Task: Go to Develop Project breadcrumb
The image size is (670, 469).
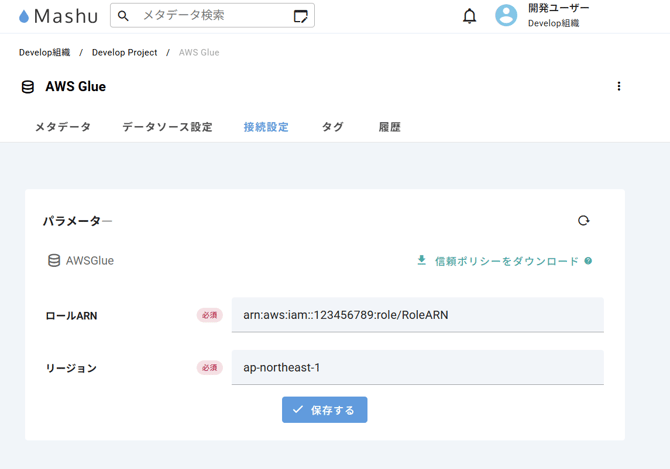Action: (124, 52)
